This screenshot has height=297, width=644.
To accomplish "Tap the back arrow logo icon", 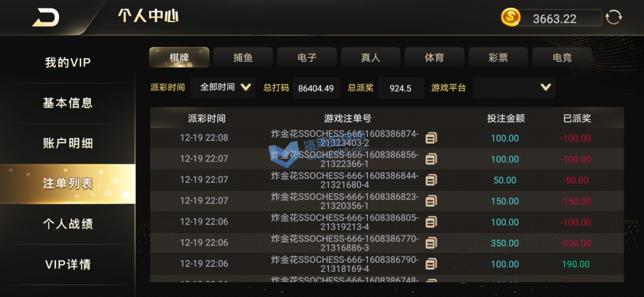I will pyautogui.click(x=46, y=18).
